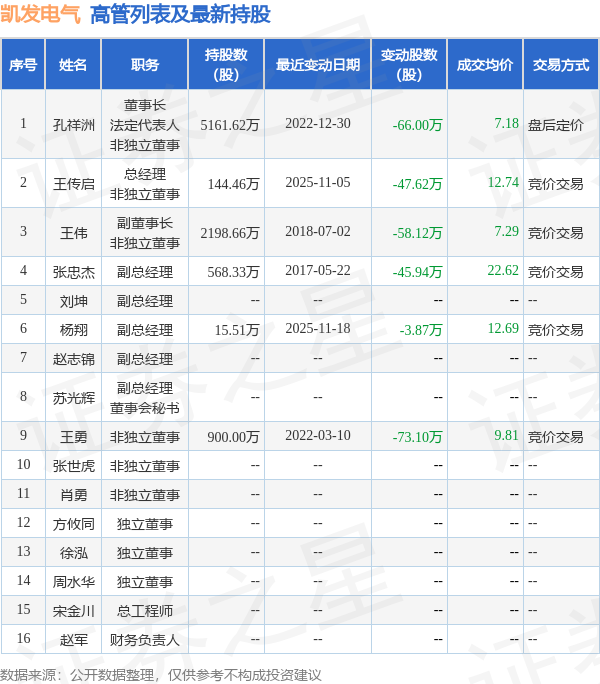
Task: Click the change value -66.00万
Action: tap(417, 125)
